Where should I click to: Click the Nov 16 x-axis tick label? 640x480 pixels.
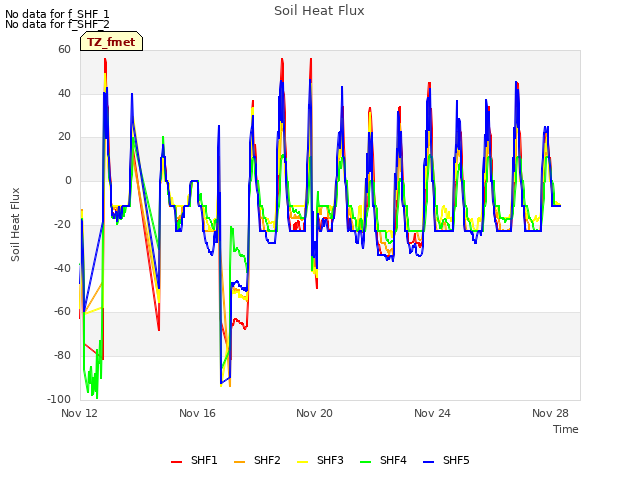[197, 413]
